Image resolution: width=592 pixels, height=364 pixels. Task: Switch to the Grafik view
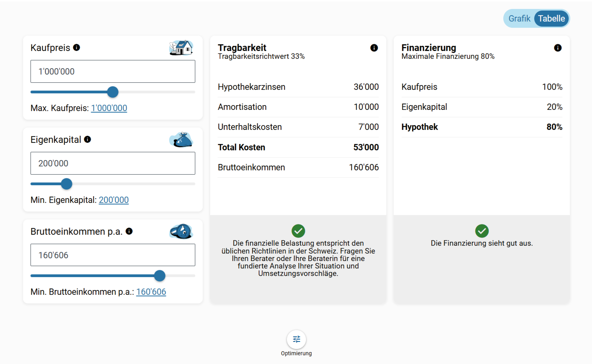(x=519, y=19)
